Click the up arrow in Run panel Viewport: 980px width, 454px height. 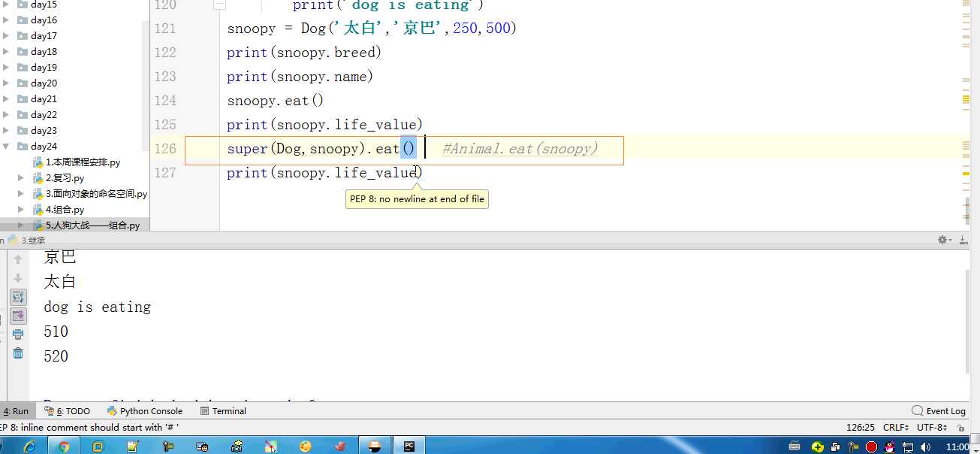pyautogui.click(x=18, y=259)
